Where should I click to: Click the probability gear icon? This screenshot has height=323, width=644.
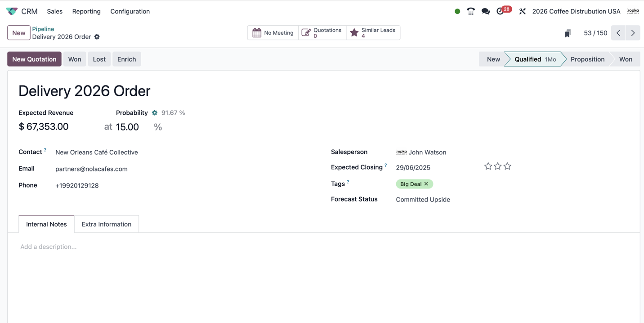click(x=155, y=113)
